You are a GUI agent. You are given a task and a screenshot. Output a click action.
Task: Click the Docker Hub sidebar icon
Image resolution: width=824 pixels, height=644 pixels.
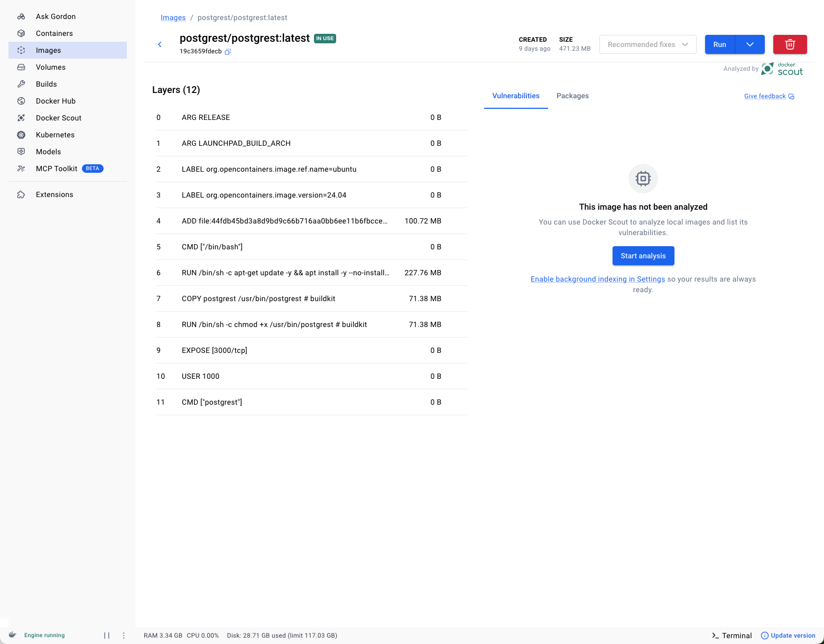[x=21, y=101]
